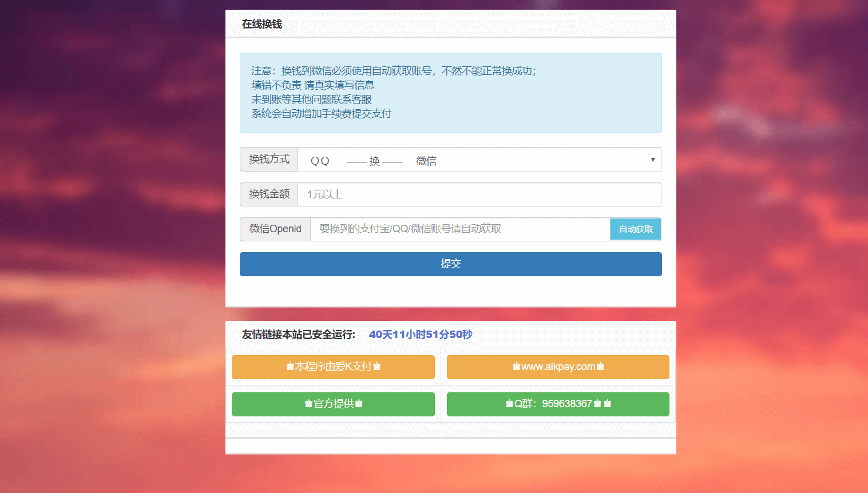
Task: Focus the 换钱金额 amount input field
Action: [479, 194]
